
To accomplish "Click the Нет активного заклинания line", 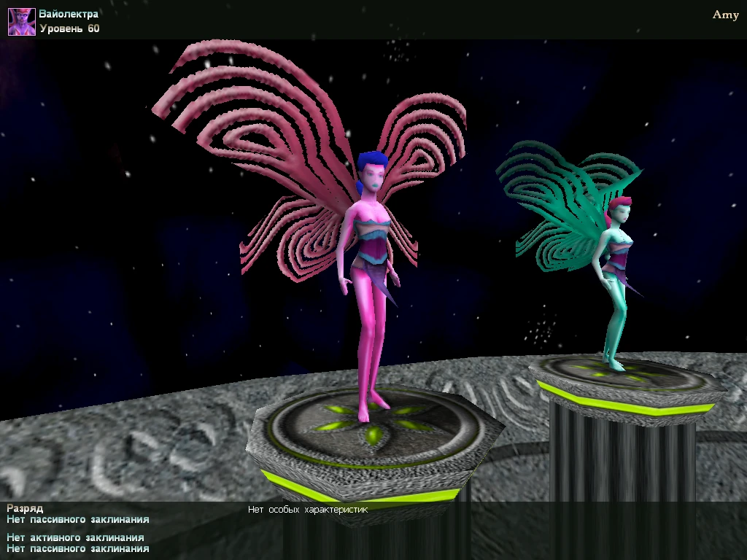I will (x=75, y=537).
